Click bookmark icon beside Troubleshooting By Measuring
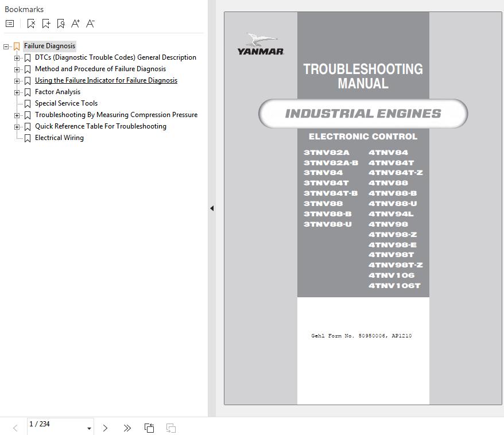Image resolution: width=504 pixels, height=435 pixels. point(28,115)
